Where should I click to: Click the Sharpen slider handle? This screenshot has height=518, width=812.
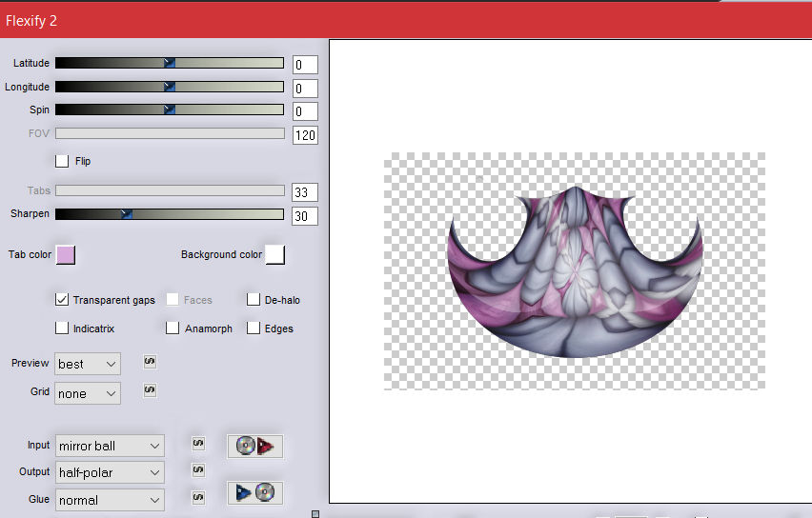click(x=127, y=213)
